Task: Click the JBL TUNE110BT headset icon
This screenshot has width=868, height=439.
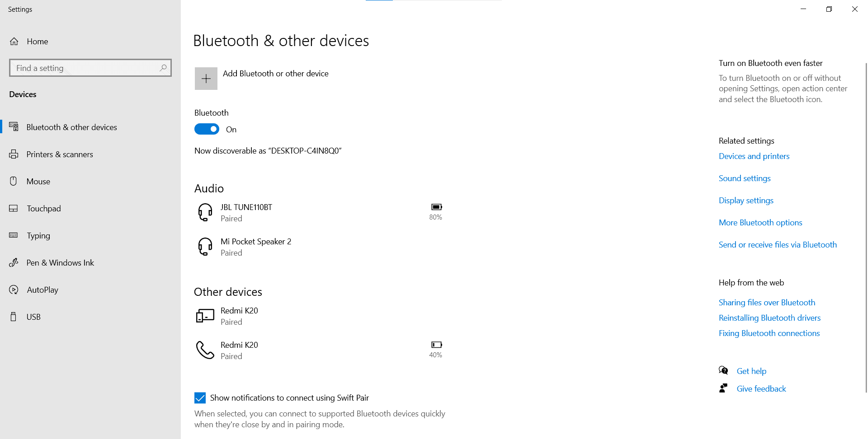Action: click(205, 212)
